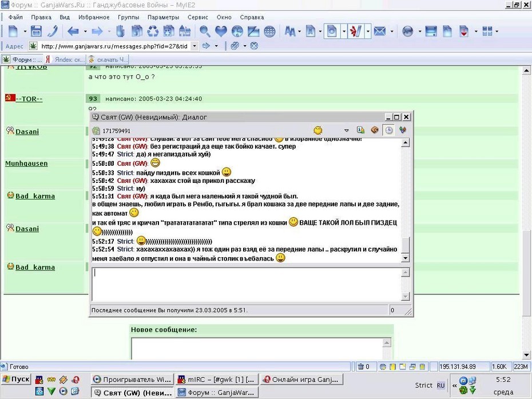
Task: Open dropdown next to AA text size
Action: tap(299, 31)
